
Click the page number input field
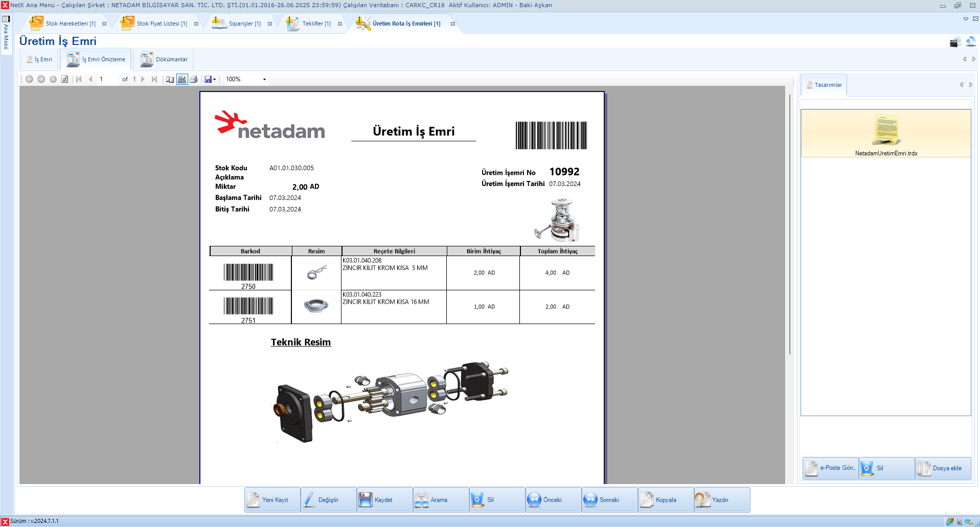(107, 79)
